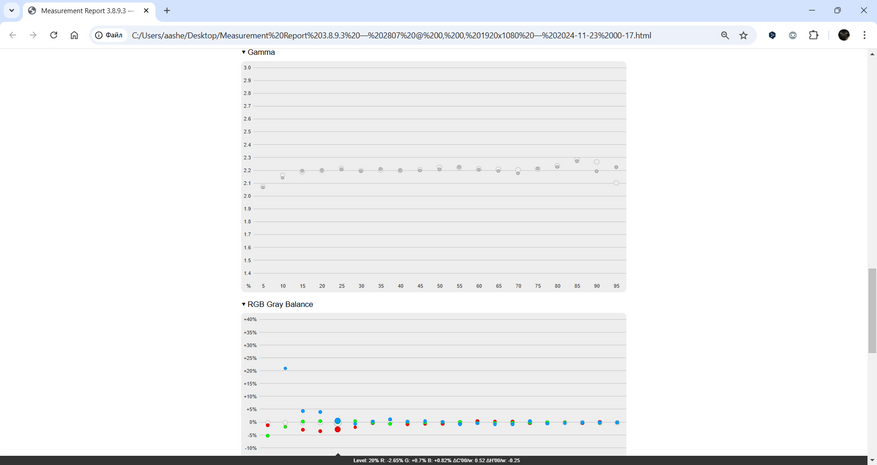
Task: Restore down the browser window
Action: [837, 11]
